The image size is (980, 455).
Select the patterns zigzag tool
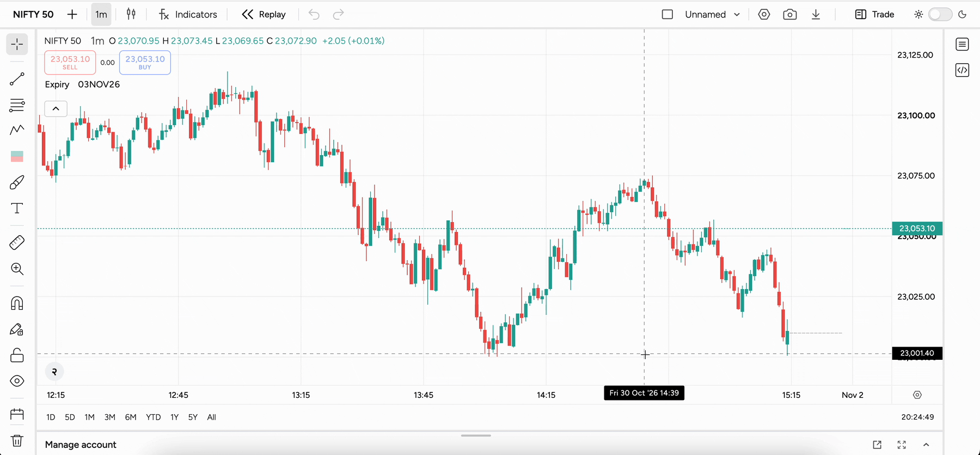[x=17, y=130]
